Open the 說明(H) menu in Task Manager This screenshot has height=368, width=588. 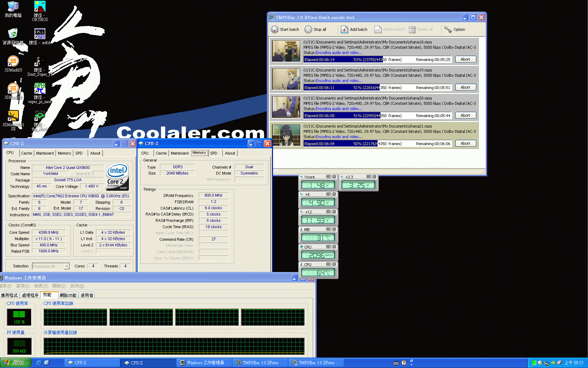(x=77, y=286)
